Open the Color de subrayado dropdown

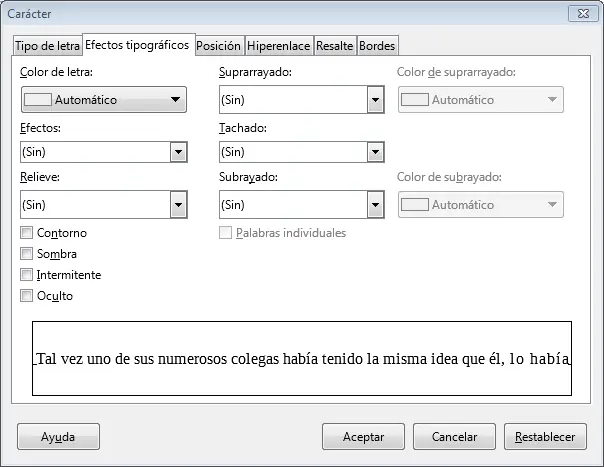pos(481,205)
